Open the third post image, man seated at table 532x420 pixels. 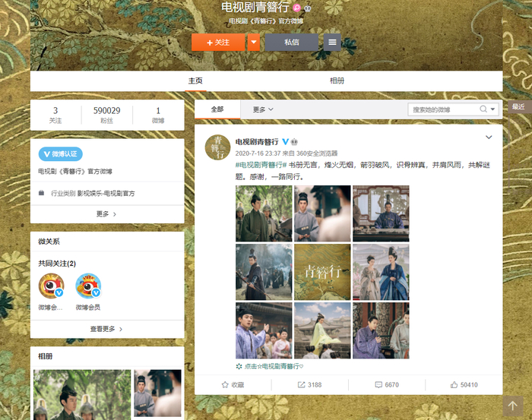pos(381,213)
